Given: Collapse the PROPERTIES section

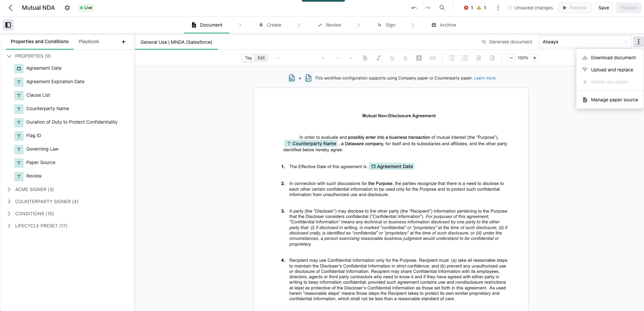Looking at the screenshot, I should pyautogui.click(x=9, y=56).
